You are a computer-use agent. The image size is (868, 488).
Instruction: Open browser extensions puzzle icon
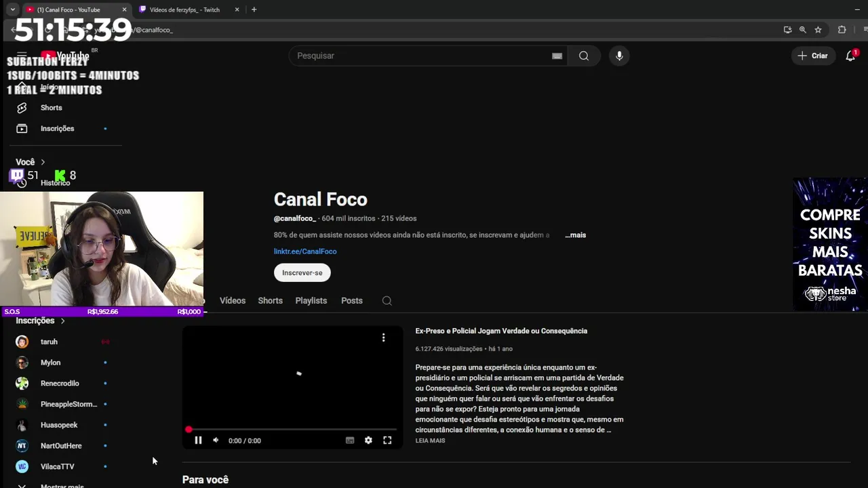[x=842, y=30]
